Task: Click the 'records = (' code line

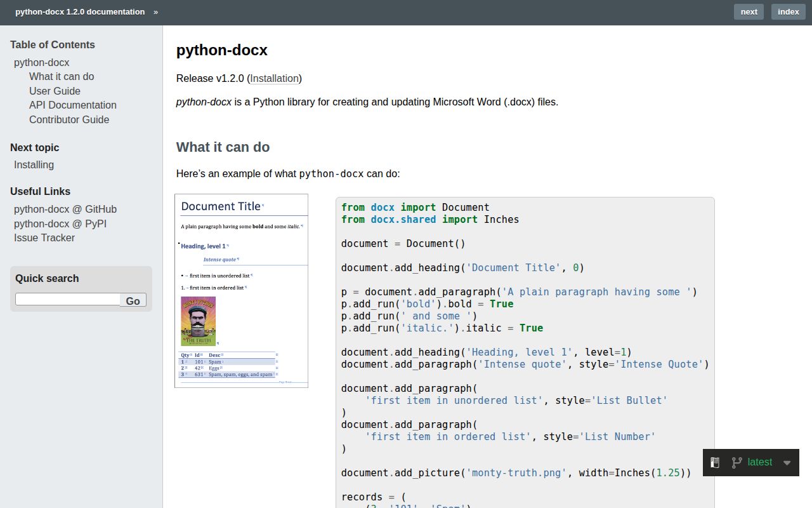Action: (374, 497)
